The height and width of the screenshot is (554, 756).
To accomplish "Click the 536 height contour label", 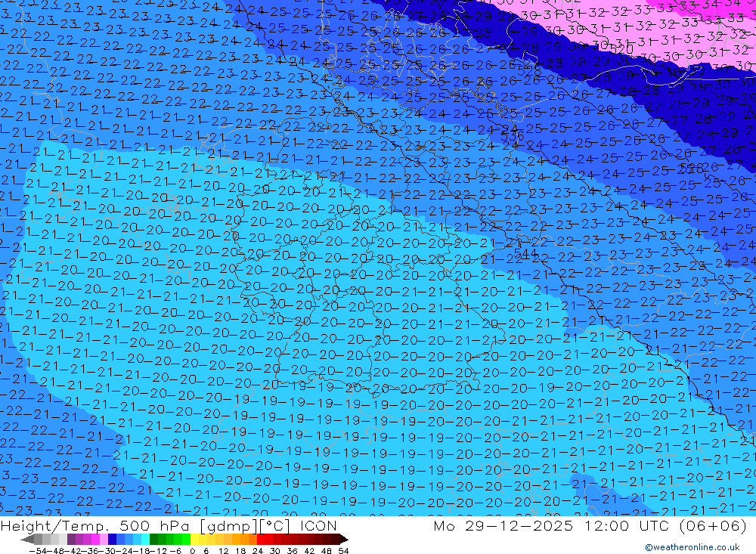I will click(512, 136).
